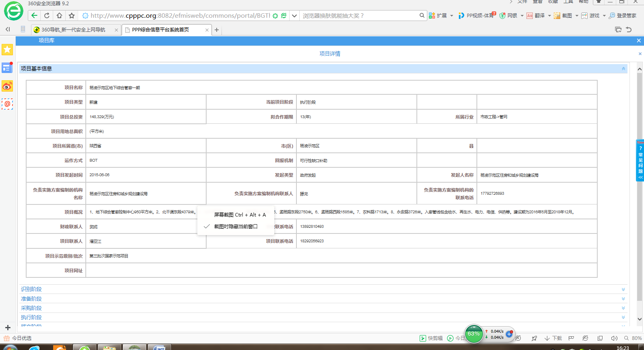Select the phone number 17792726893
The height and width of the screenshot is (350, 644).
point(492,194)
